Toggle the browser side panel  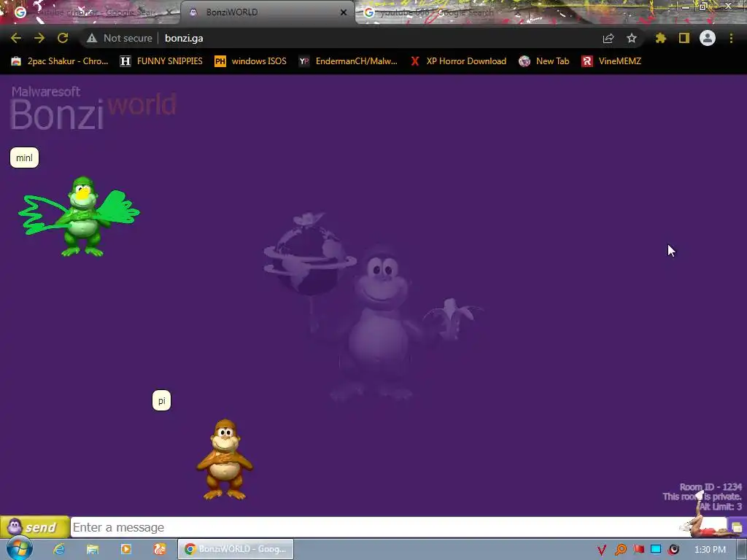point(684,38)
